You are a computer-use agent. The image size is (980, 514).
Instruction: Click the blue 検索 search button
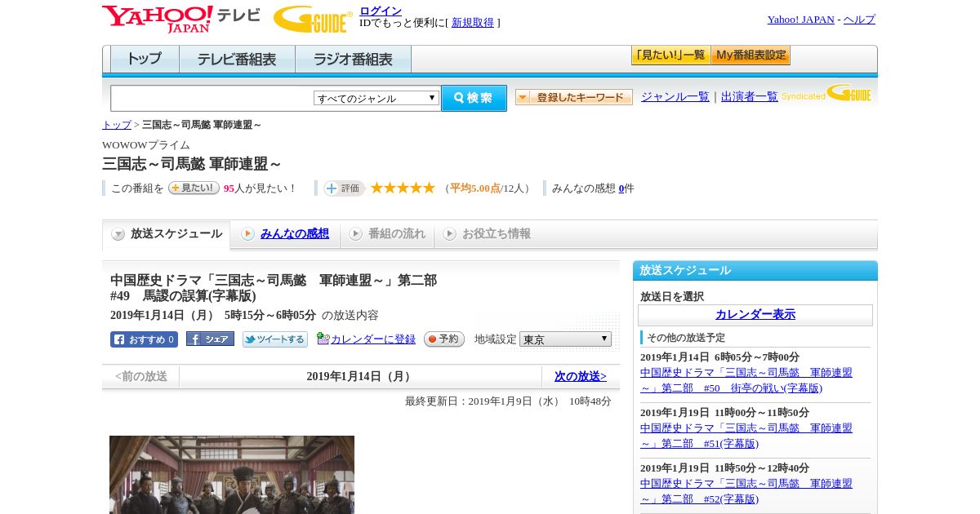(x=474, y=98)
